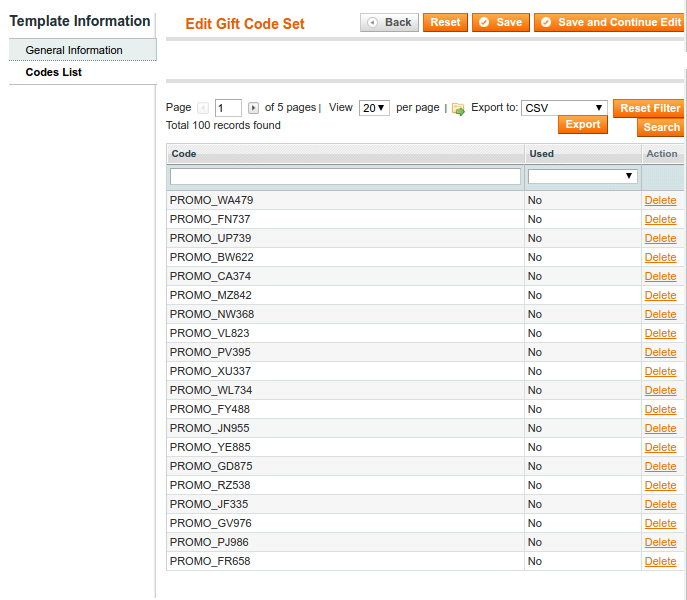Click the export file icon

[x=458, y=109]
